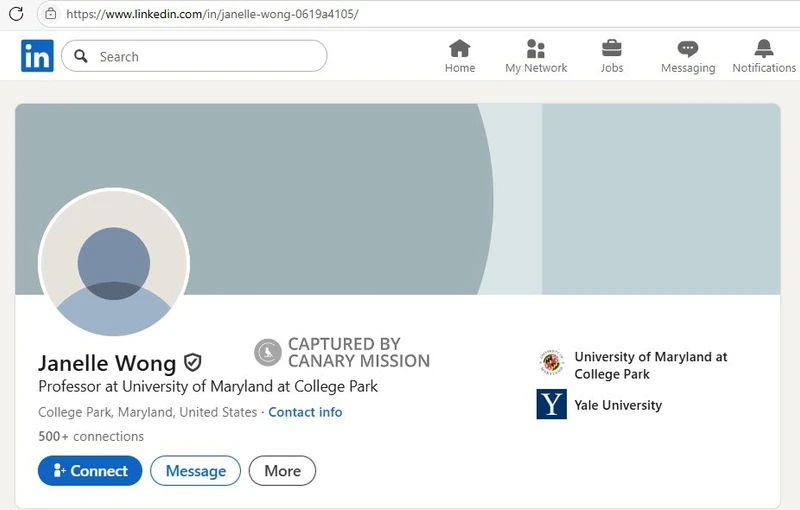Click the Message button
The width and height of the screenshot is (800, 510).
pyautogui.click(x=195, y=471)
